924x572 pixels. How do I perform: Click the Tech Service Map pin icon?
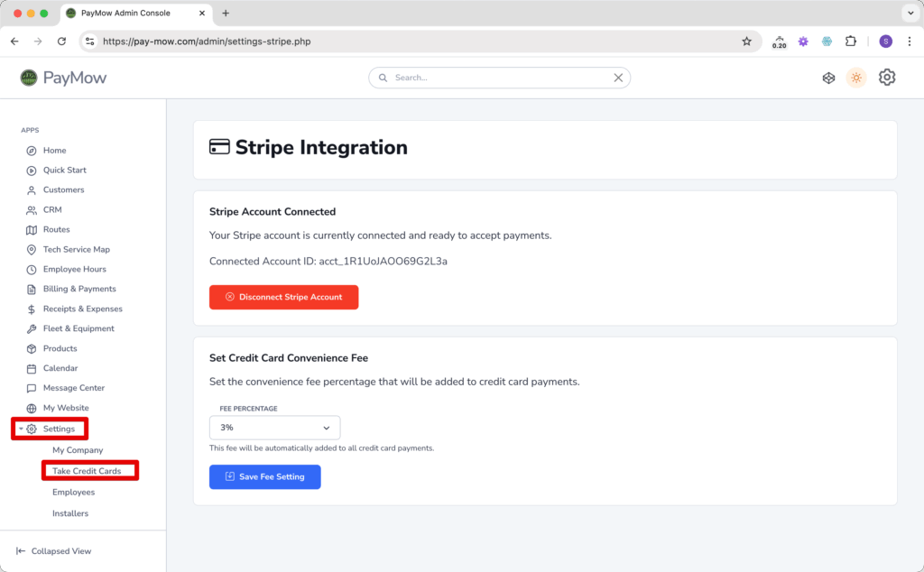click(32, 250)
